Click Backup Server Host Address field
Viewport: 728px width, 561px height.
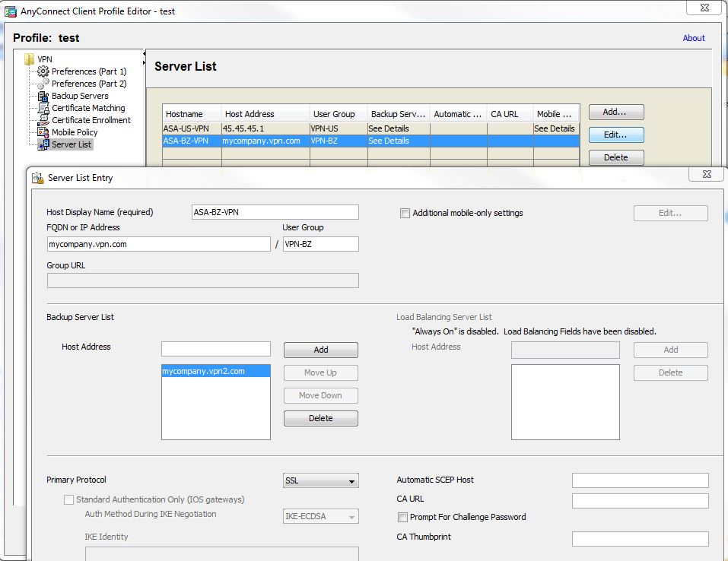pyautogui.click(x=216, y=349)
